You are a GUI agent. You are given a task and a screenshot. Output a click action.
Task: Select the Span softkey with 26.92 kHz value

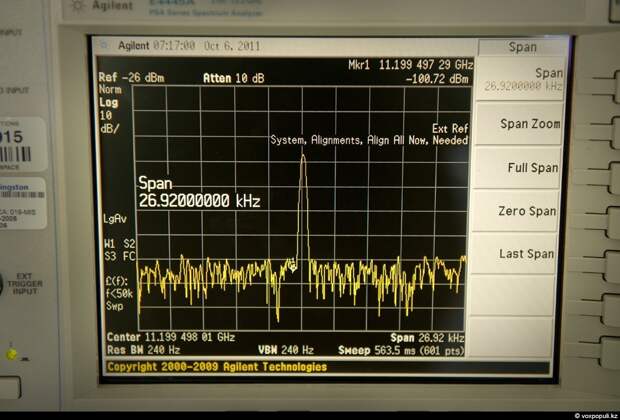[521, 79]
